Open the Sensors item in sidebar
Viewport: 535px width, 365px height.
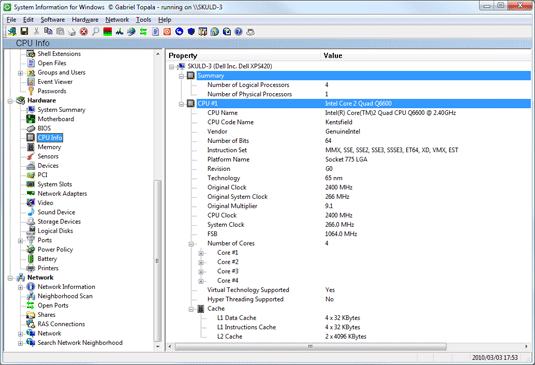[48, 156]
